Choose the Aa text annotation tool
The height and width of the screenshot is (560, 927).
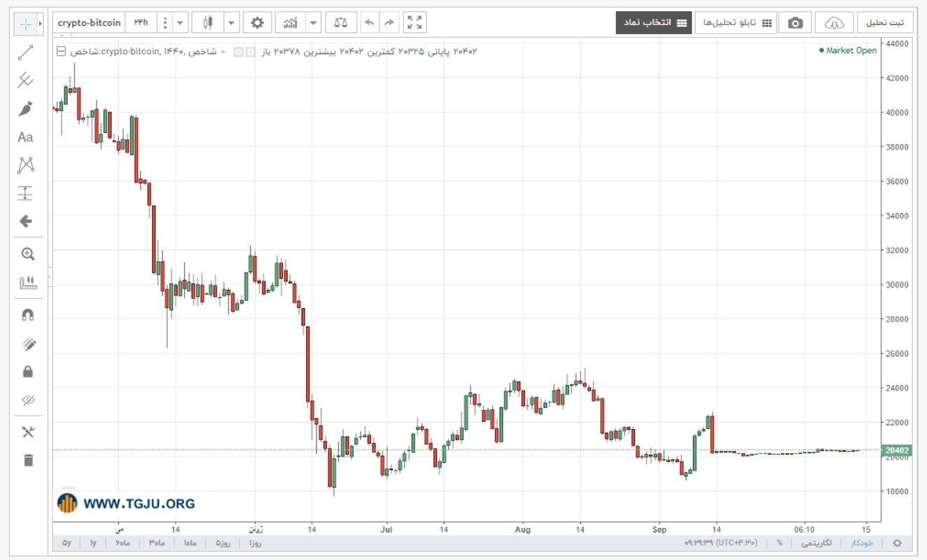tap(26, 137)
